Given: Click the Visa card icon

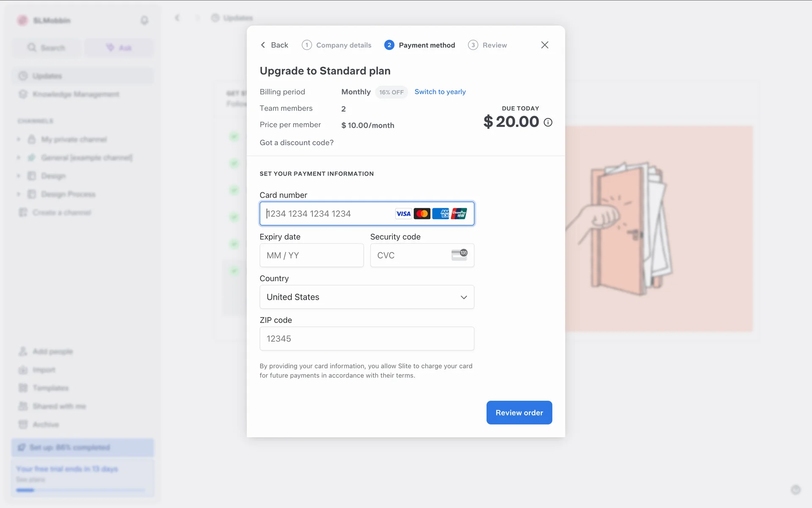Looking at the screenshot, I should click(x=403, y=214).
